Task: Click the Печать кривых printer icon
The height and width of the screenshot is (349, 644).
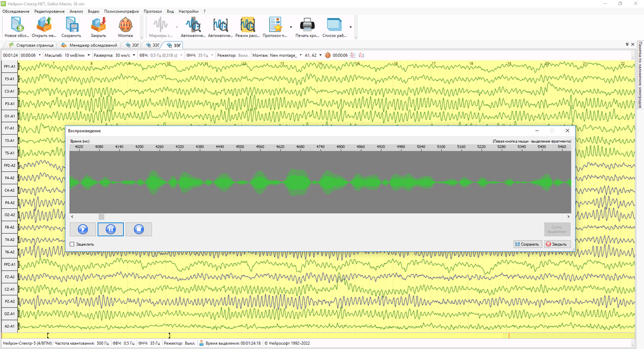Action: tap(306, 25)
